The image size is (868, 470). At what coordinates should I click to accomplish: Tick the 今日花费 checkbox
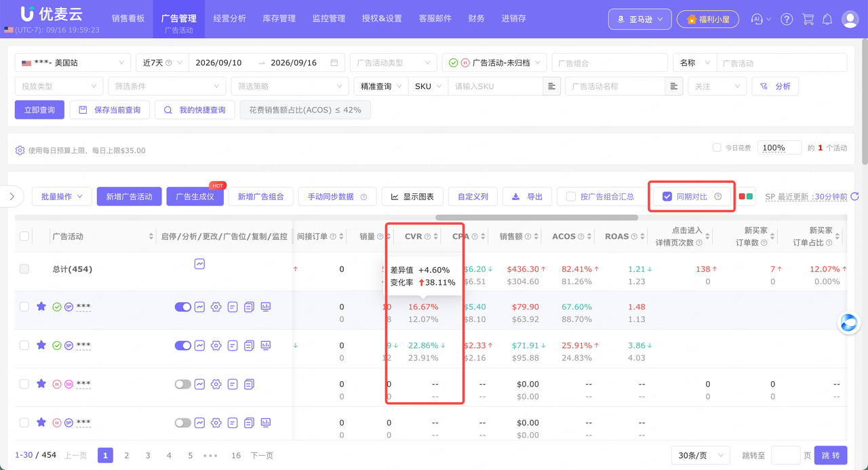pos(717,147)
